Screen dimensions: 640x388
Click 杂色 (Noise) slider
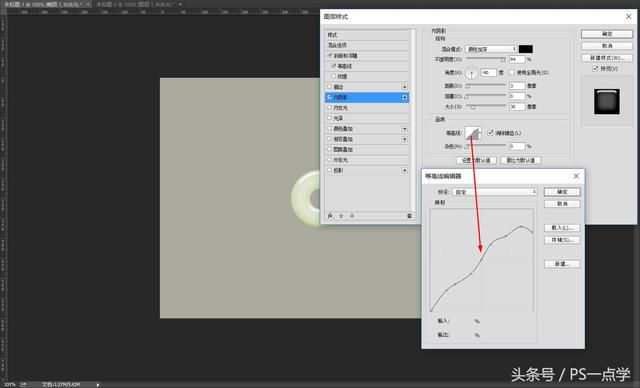click(x=486, y=146)
